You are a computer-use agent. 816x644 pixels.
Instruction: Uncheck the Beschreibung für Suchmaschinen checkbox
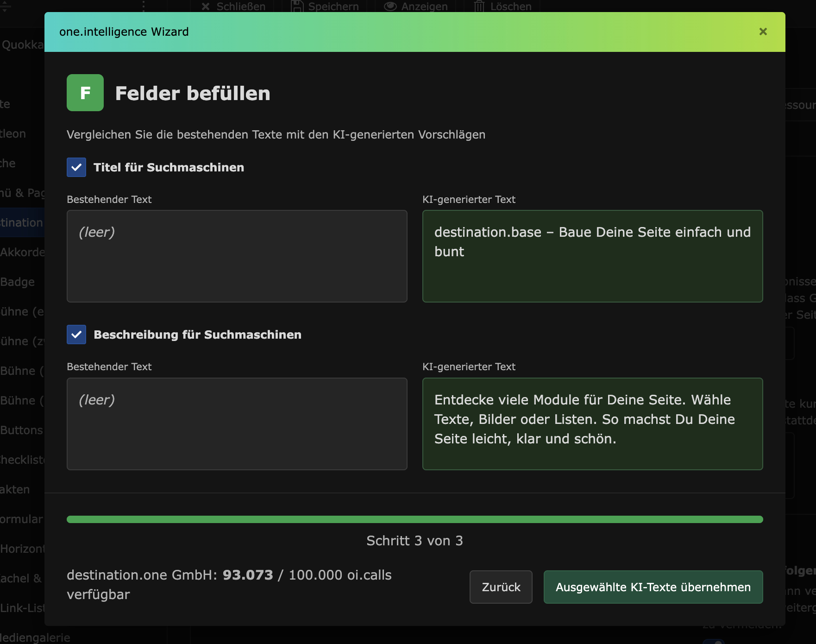(76, 335)
